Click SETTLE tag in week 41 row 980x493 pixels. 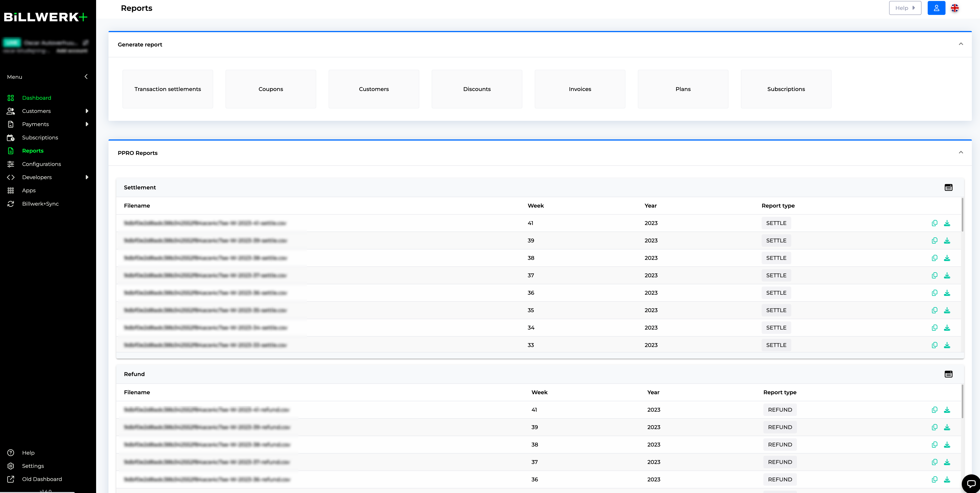click(x=776, y=223)
